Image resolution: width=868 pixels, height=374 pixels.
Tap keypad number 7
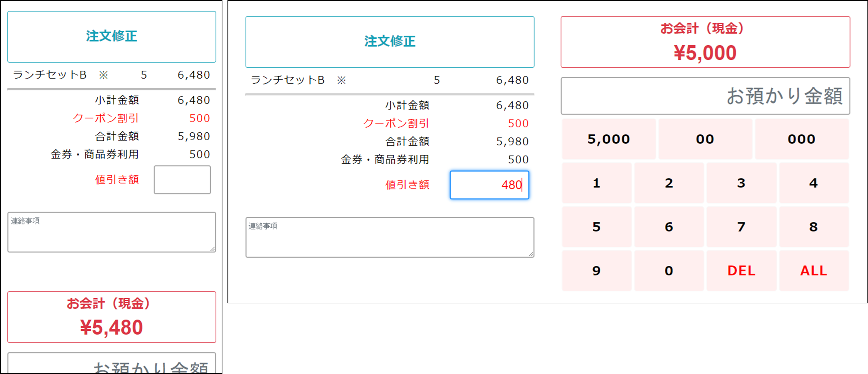click(x=741, y=227)
